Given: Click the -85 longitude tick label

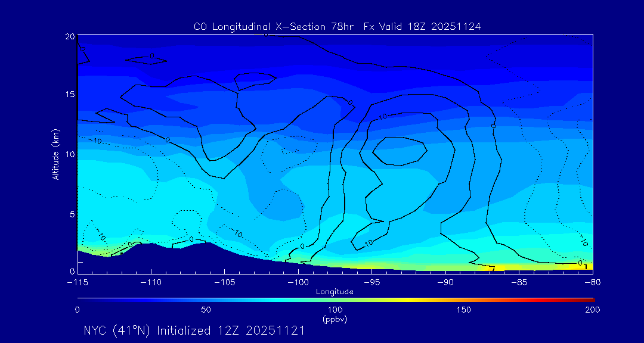Looking at the screenshot, I should [x=519, y=283].
